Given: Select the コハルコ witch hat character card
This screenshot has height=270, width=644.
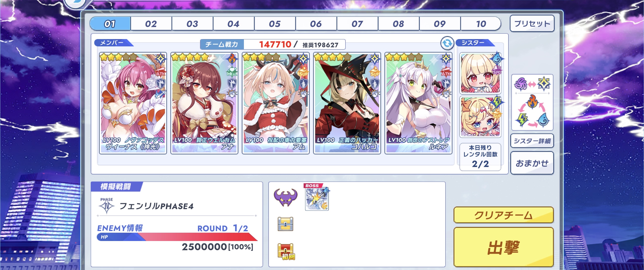Looking at the screenshot, I should pos(347,103).
